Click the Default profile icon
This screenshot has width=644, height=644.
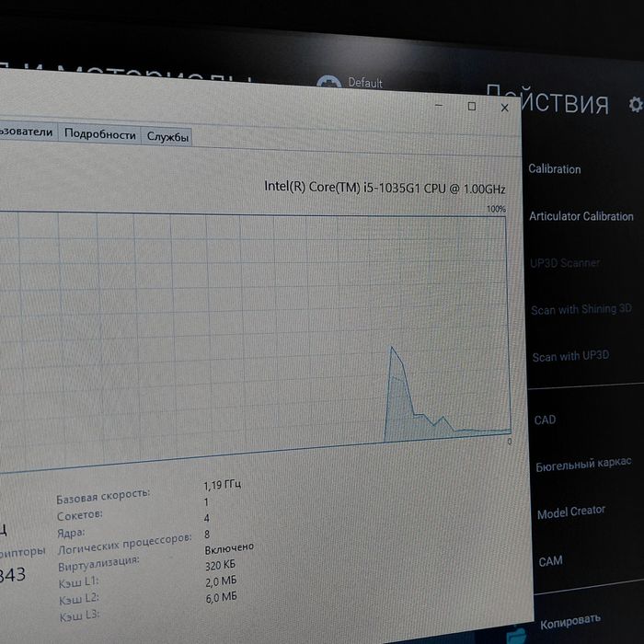[x=328, y=81]
